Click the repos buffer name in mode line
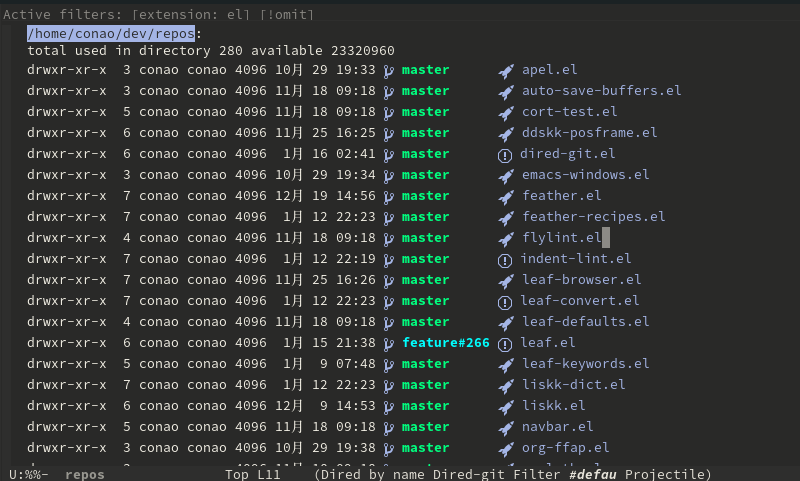The width and height of the screenshot is (800, 481). click(x=85, y=474)
